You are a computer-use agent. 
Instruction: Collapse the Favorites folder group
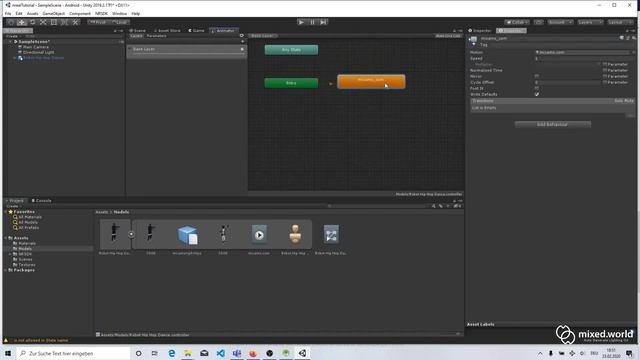[x=6, y=212]
